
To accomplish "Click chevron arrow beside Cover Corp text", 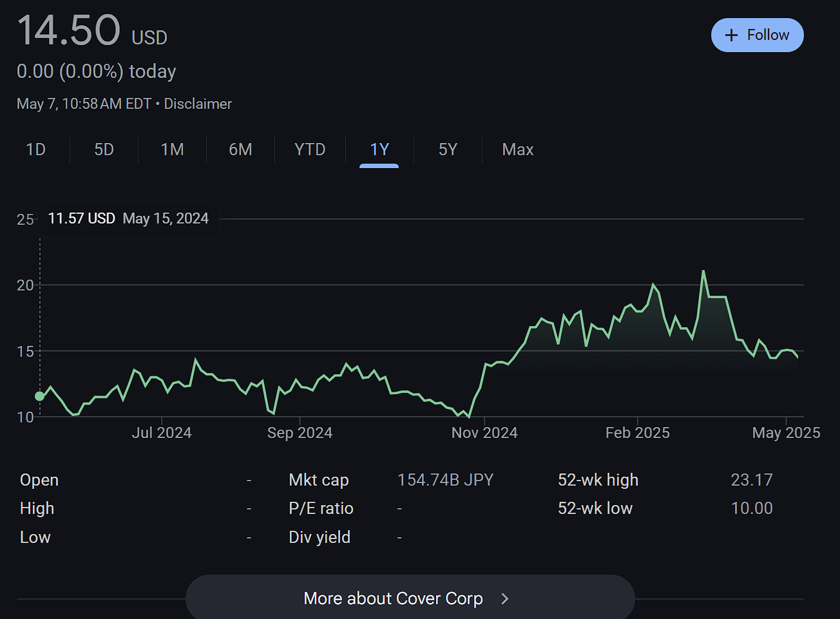I will coord(505,599).
